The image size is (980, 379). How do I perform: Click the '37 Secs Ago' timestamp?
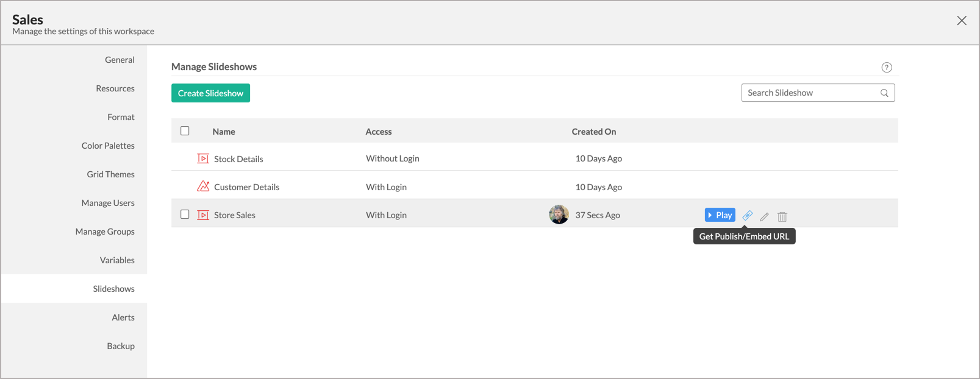[598, 215]
